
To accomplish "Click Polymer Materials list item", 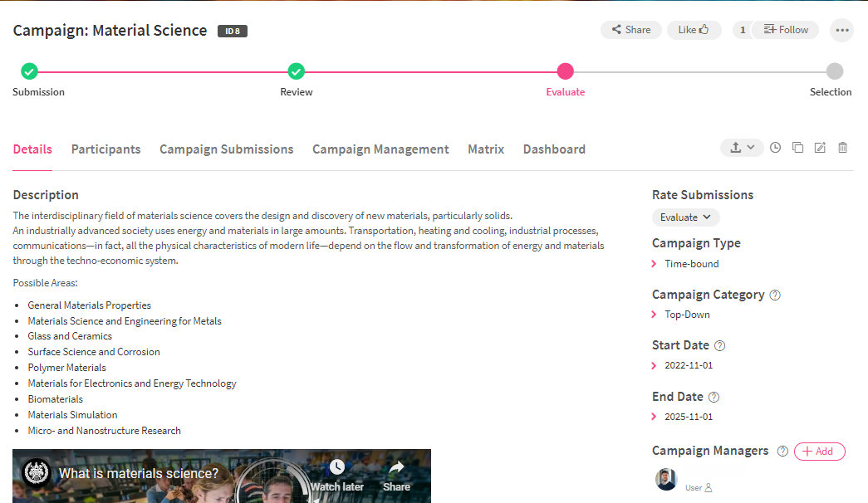I will click(x=67, y=368).
